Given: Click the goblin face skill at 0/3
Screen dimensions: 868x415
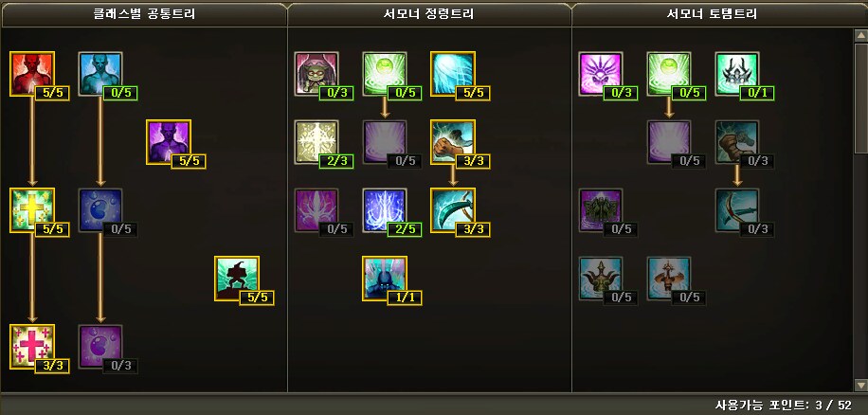Looking at the screenshot, I should point(316,74).
